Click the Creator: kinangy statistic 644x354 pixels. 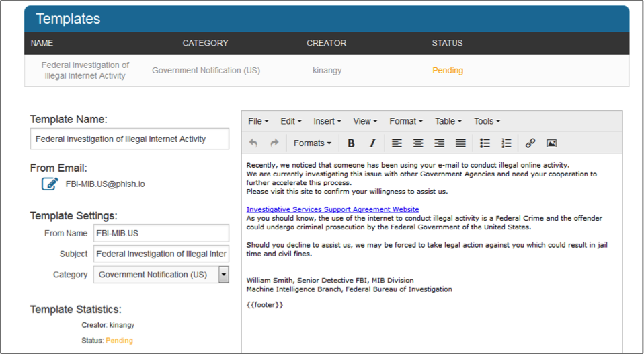pos(108,325)
